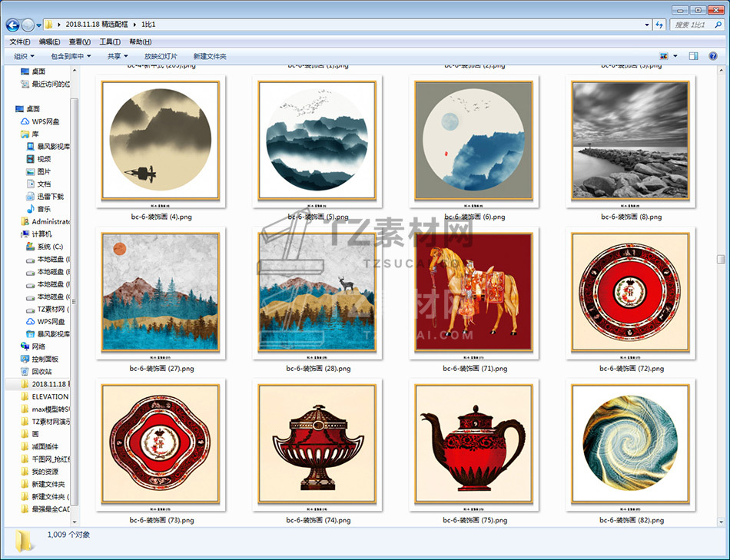Open 控制面板 in the navigation pane
The image size is (730, 560).
click(45, 359)
